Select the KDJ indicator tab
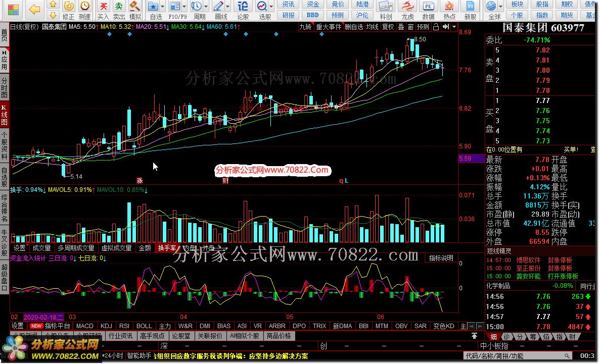 106,326
